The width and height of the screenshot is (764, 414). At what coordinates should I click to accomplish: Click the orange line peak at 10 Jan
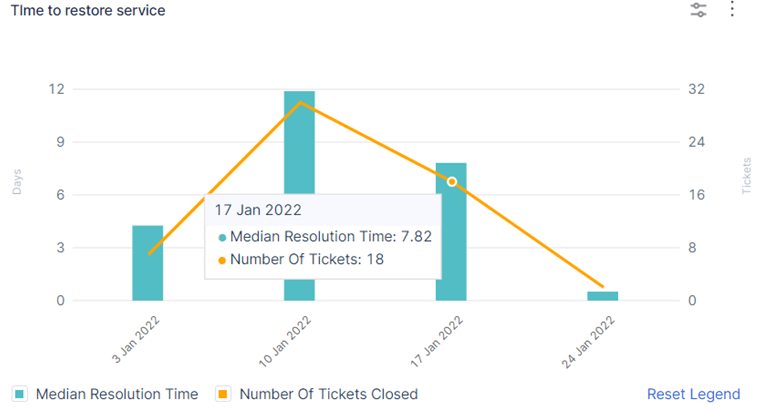click(300, 102)
